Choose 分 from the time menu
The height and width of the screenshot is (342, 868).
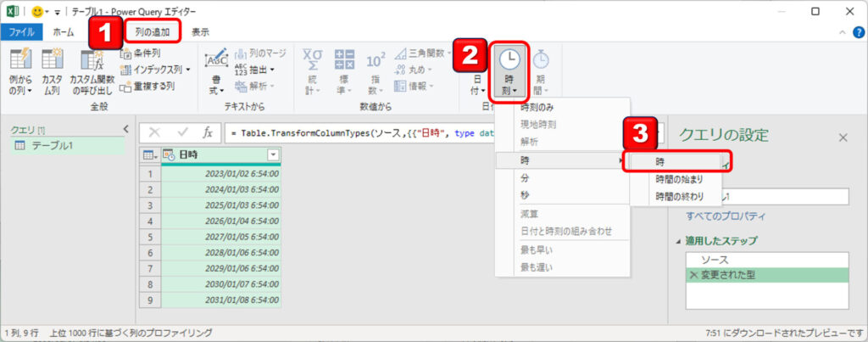click(563, 178)
